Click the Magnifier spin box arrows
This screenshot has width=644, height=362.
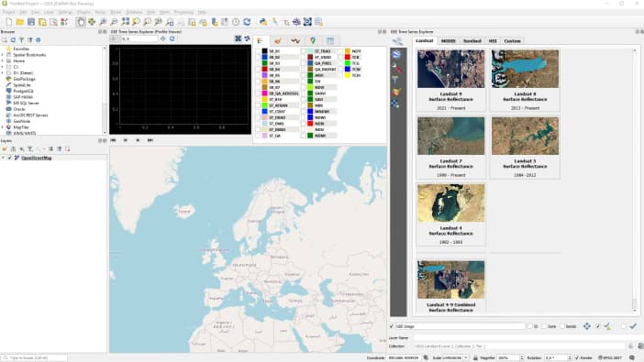point(522,358)
